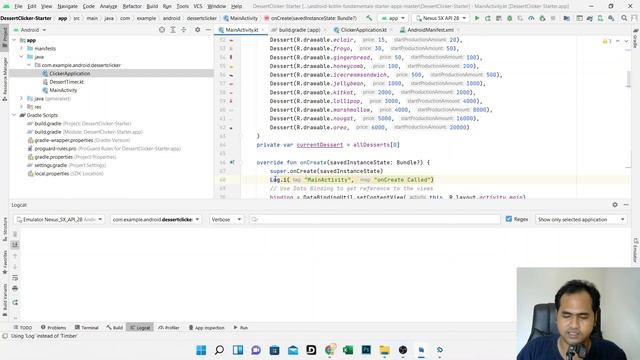The height and width of the screenshot is (360, 640).
Task: Open the Refactor menu
Action: 132,7
